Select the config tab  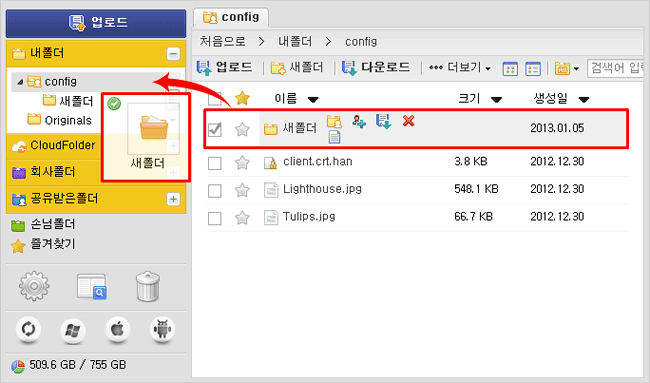tap(231, 17)
